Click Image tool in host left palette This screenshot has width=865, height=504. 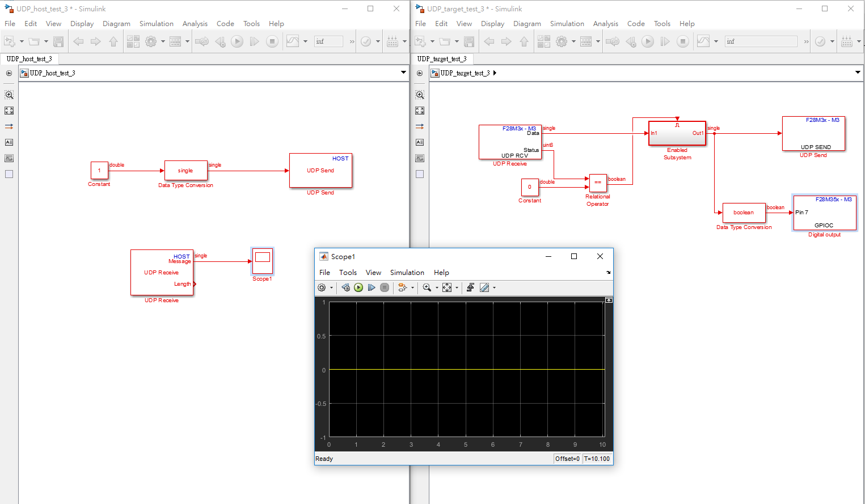9,158
